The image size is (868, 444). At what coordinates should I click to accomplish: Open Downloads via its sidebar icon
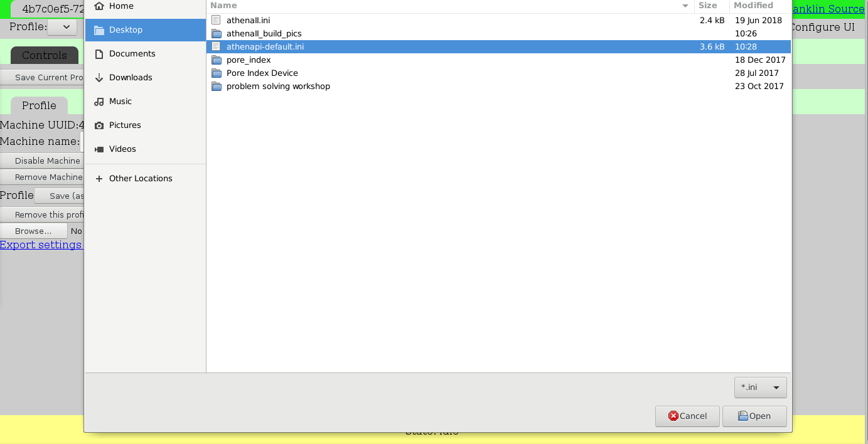99,78
